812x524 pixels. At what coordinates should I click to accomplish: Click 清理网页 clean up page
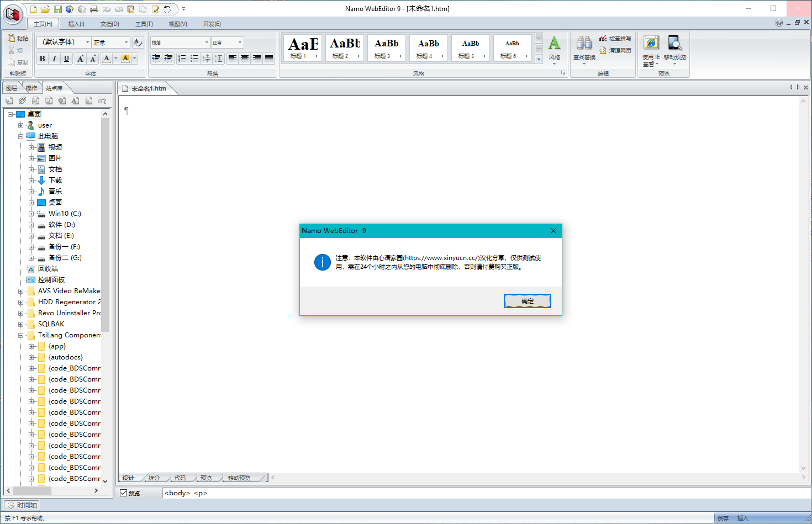coord(615,51)
